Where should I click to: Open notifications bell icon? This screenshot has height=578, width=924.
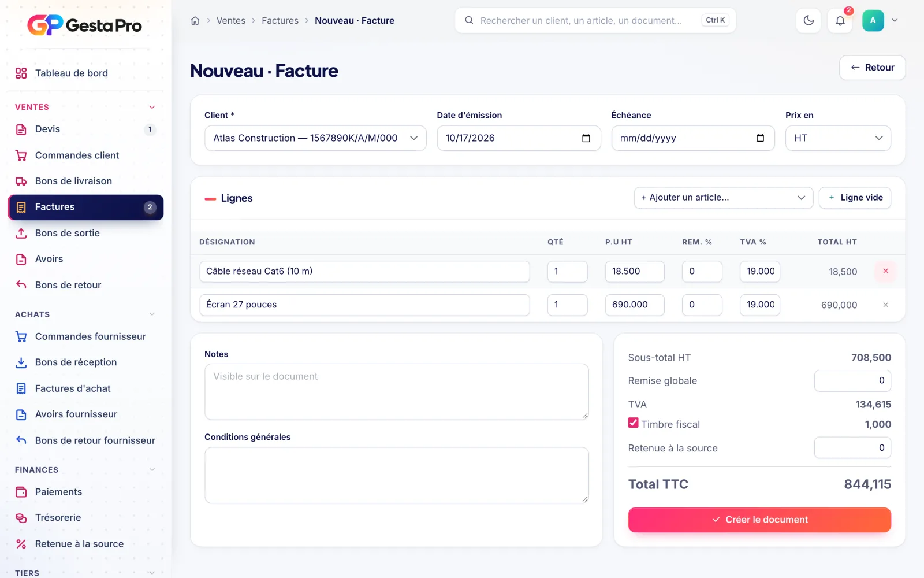click(840, 21)
